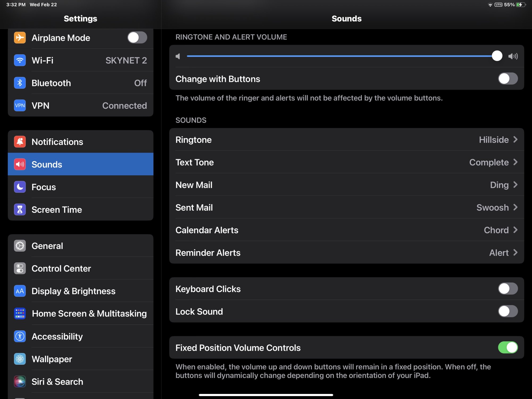Tap the Wallpaper flower icon
The height and width of the screenshot is (399, 532).
(20, 359)
